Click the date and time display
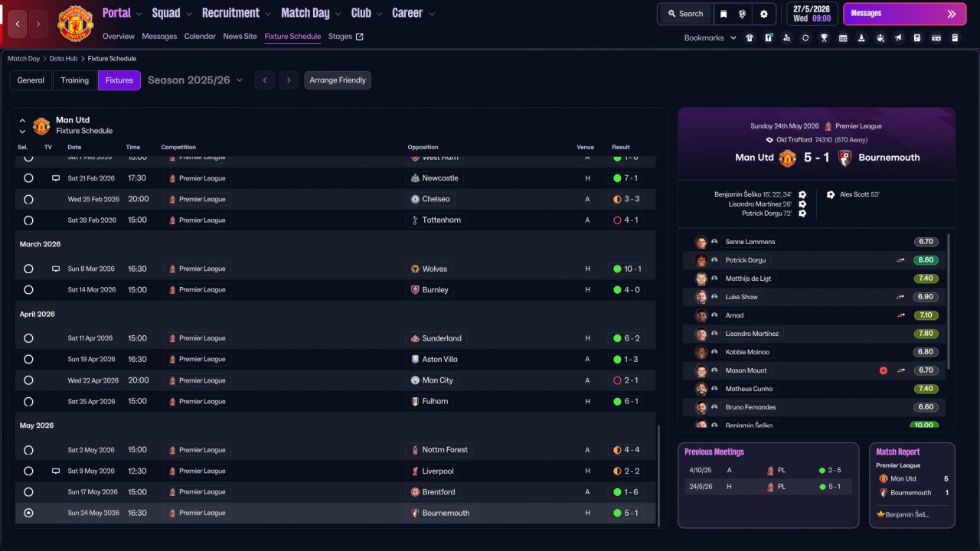The image size is (980, 551). click(812, 14)
